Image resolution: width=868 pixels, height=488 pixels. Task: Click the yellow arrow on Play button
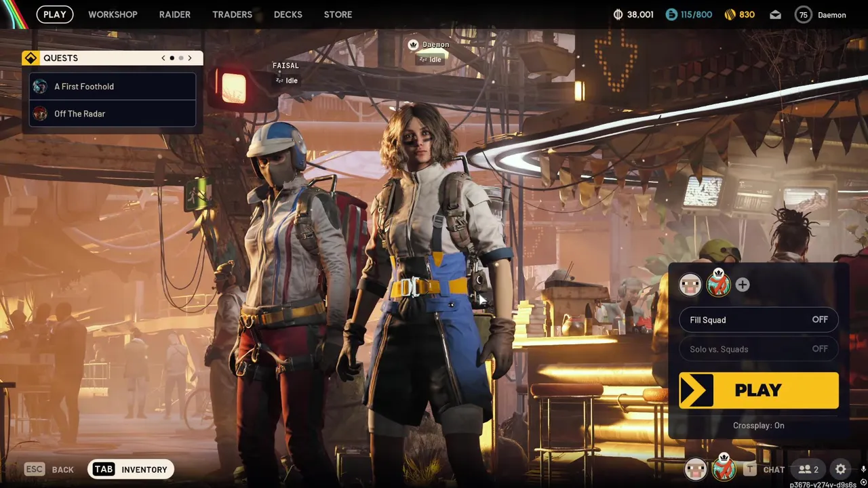696,390
